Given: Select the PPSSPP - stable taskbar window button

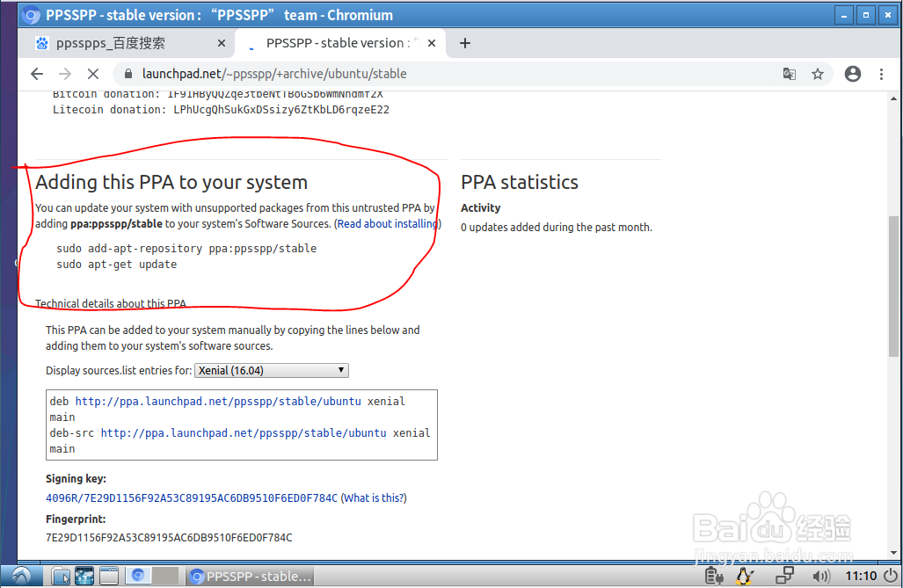Looking at the screenshot, I should 251,576.
